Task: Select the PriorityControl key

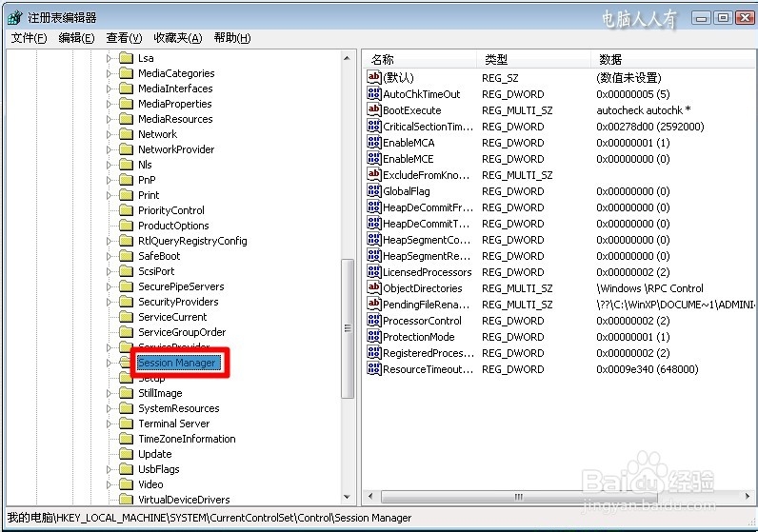Action: coord(171,210)
